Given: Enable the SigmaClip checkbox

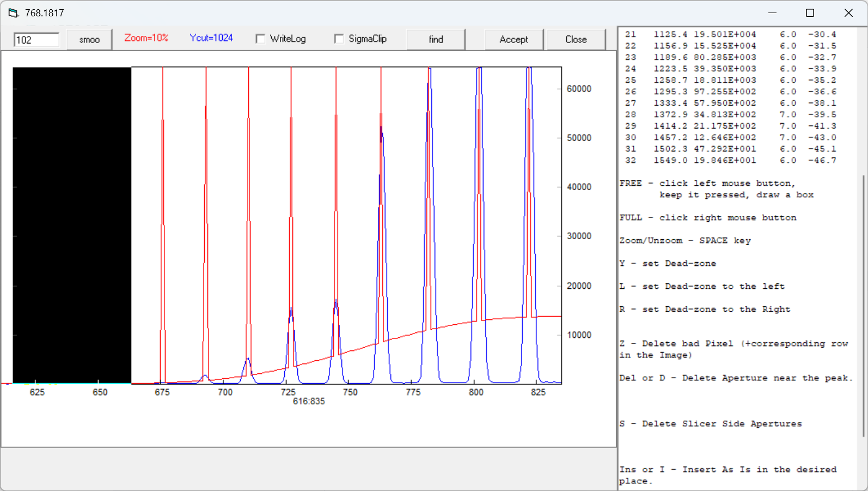Looking at the screenshot, I should pyautogui.click(x=339, y=39).
